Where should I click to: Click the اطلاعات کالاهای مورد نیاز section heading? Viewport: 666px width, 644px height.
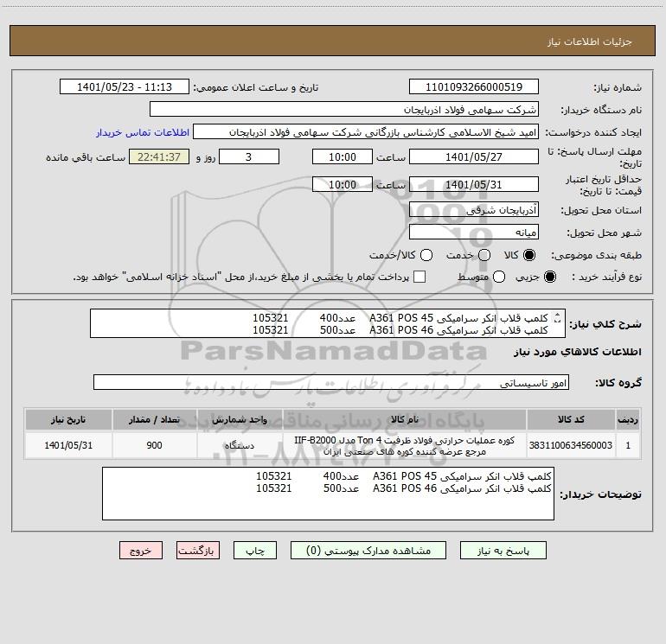577,352
